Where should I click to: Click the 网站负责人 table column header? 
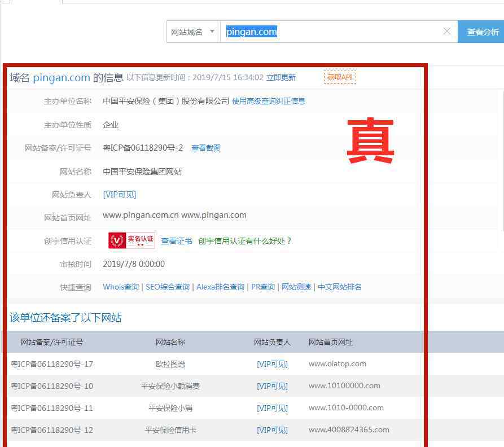[272, 342]
